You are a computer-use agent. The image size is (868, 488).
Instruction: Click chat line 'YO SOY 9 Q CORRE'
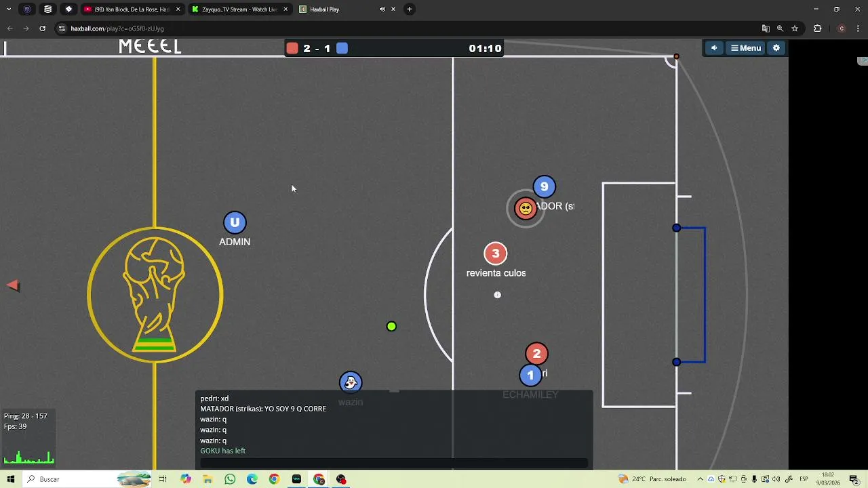[263, 409]
